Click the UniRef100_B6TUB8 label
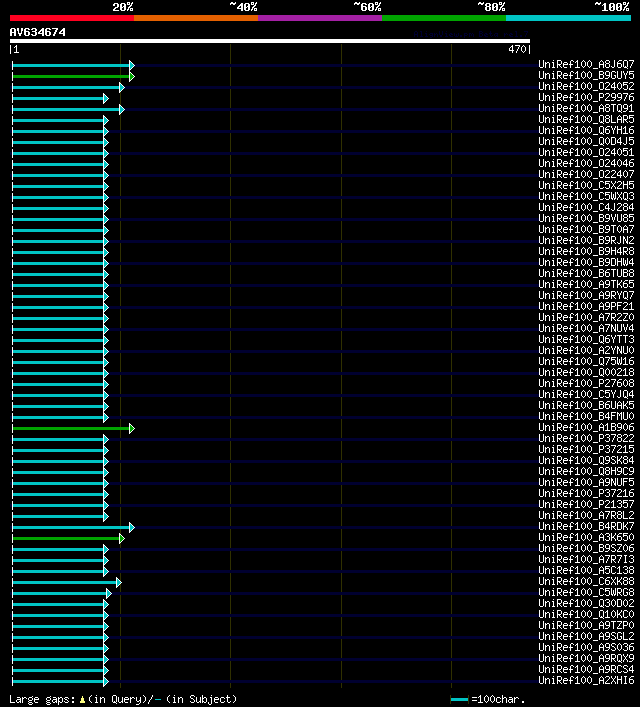640x707 pixels. click(586, 273)
